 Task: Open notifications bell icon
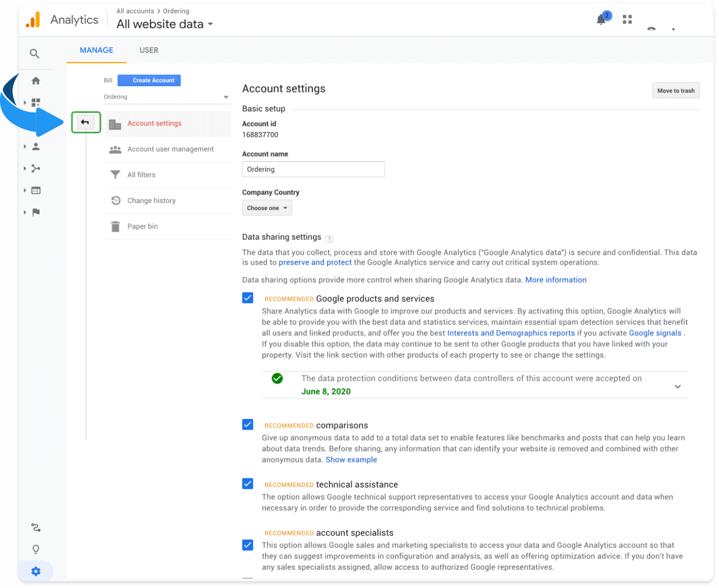click(601, 20)
